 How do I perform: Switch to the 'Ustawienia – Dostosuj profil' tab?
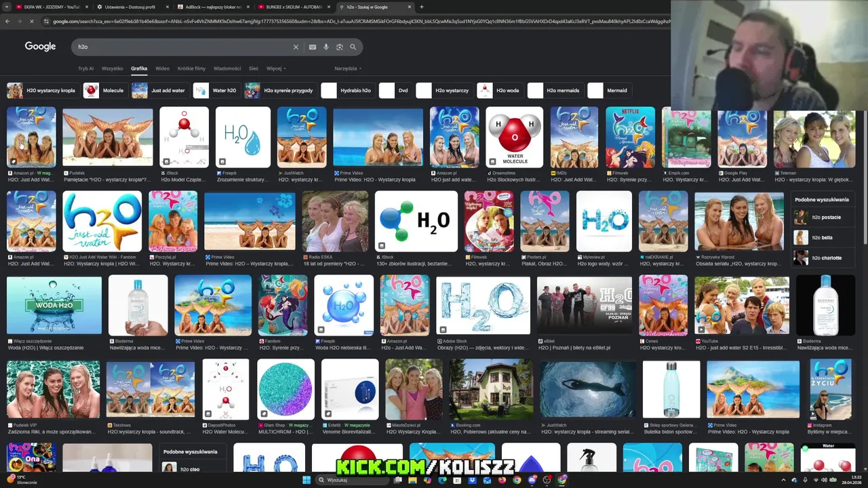(131, 7)
